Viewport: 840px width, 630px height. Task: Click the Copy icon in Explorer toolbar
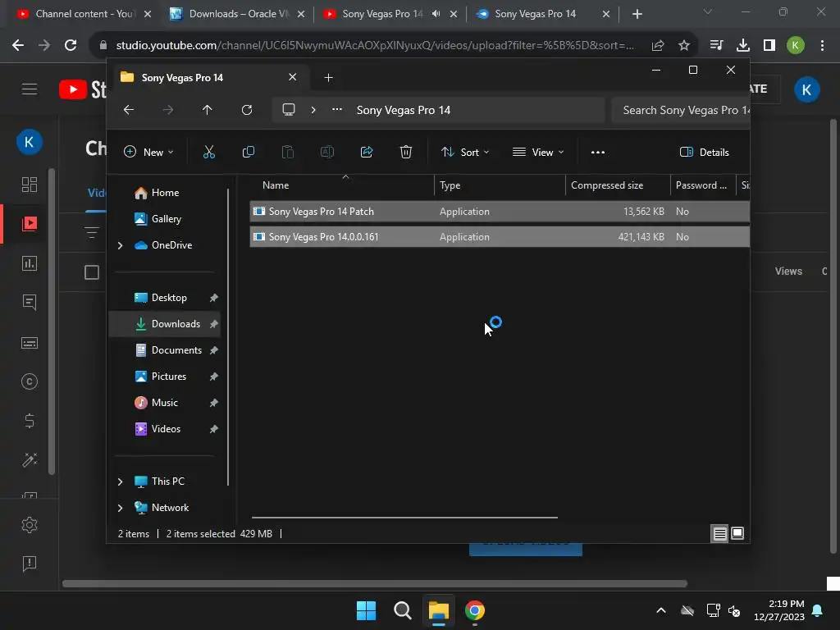[249, 152]
